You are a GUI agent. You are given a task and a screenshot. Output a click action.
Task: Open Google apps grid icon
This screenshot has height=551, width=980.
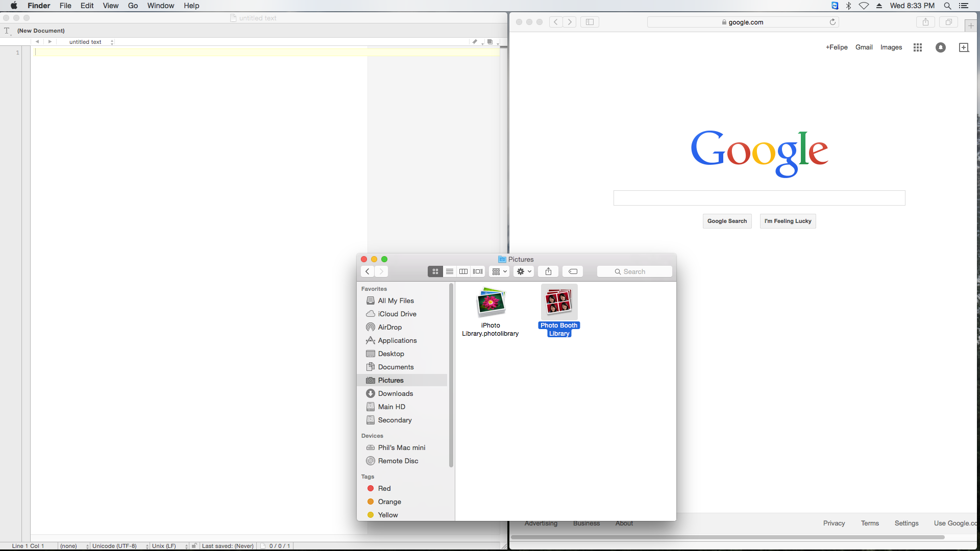tap(917, 47)
